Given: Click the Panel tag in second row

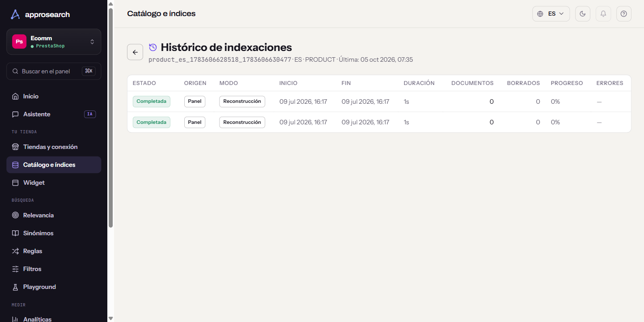Looking at the screenshot, I should point(195,122).
